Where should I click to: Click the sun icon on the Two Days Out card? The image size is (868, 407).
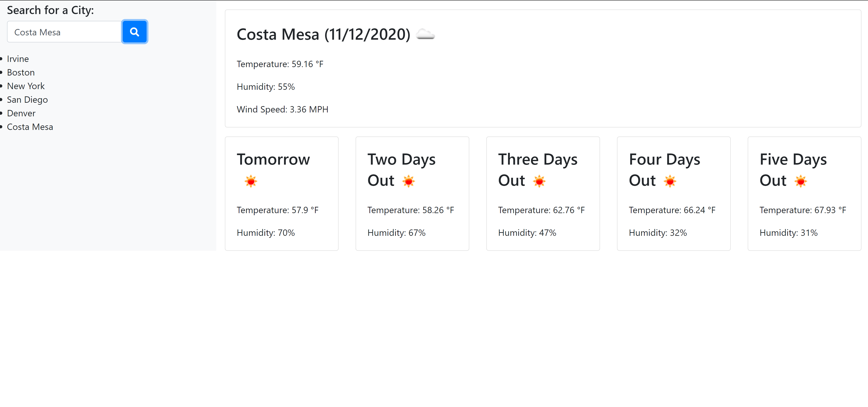[x=409, y=181]
